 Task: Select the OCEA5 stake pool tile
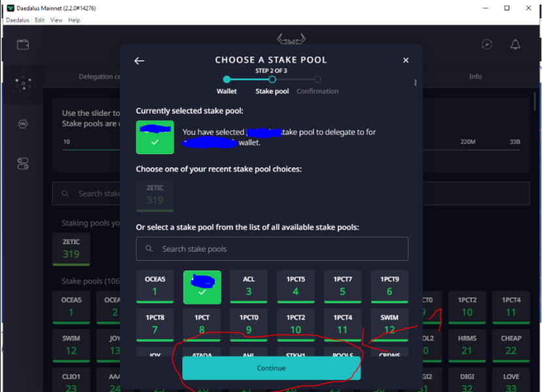coord(155,286)
